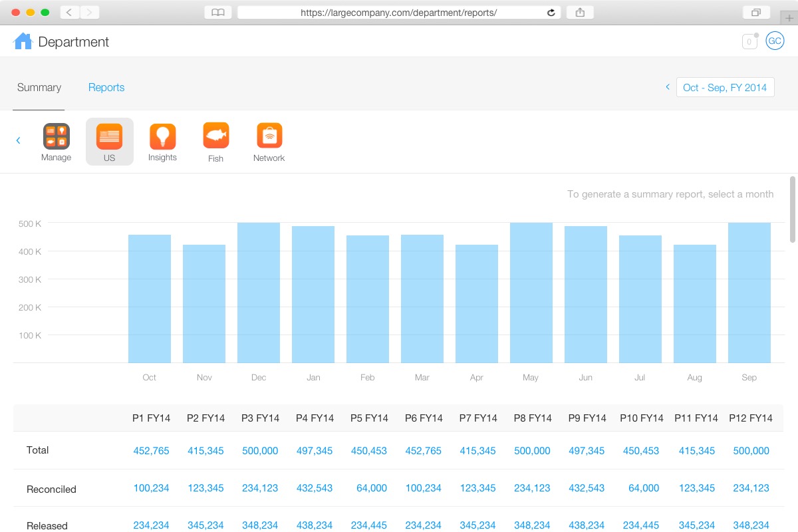Click the May month axis label
Screen dimensions: 798x532
click(x=531, y=378)
